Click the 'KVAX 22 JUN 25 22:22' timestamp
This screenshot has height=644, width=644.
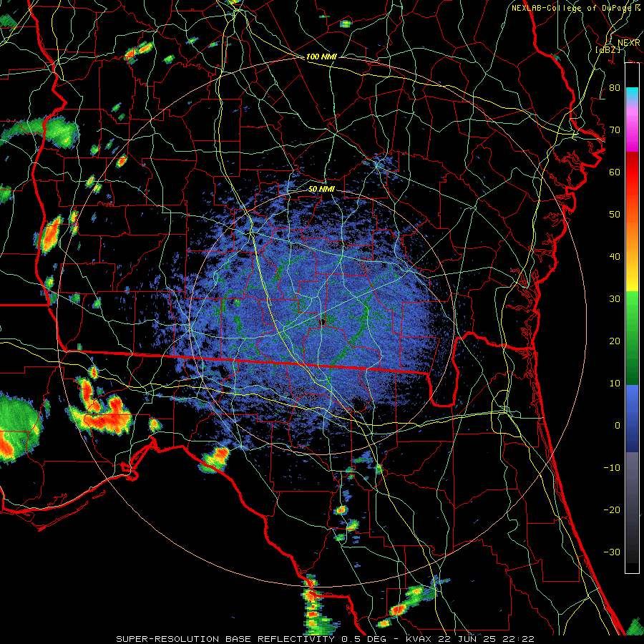coord(470,639)
